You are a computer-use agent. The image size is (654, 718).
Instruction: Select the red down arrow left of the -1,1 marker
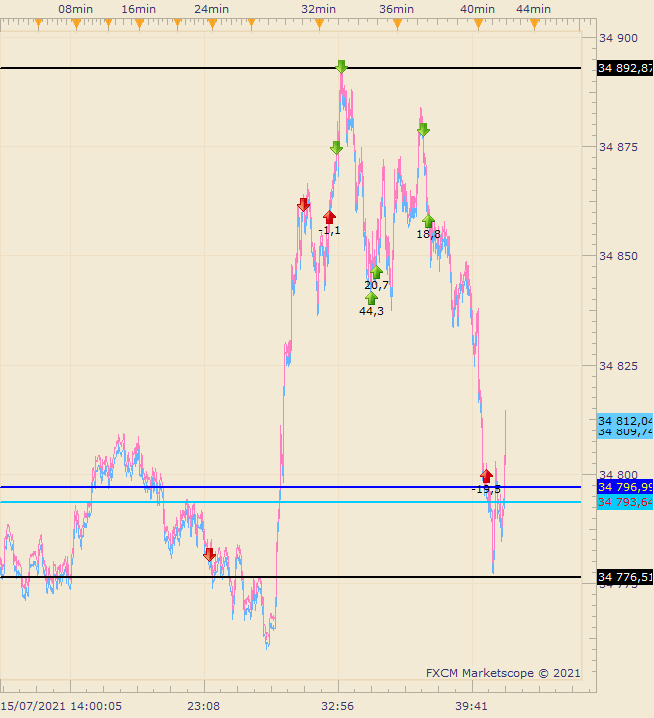303,204
